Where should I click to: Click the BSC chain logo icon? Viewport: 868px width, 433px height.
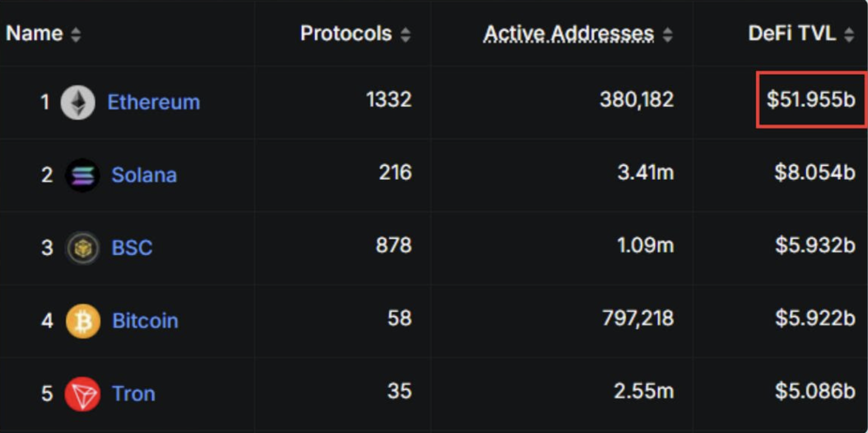[x=82, y=248]
